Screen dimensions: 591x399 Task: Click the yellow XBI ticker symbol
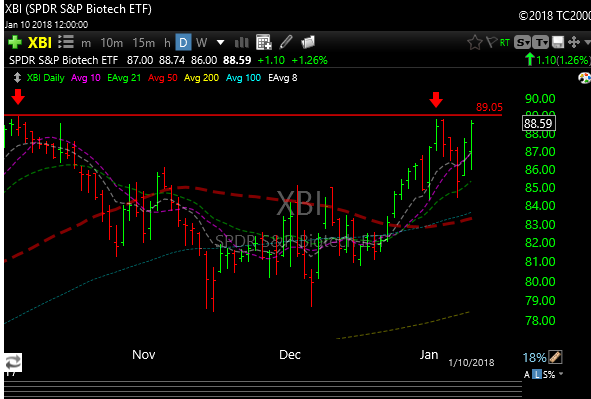(40, 43)
